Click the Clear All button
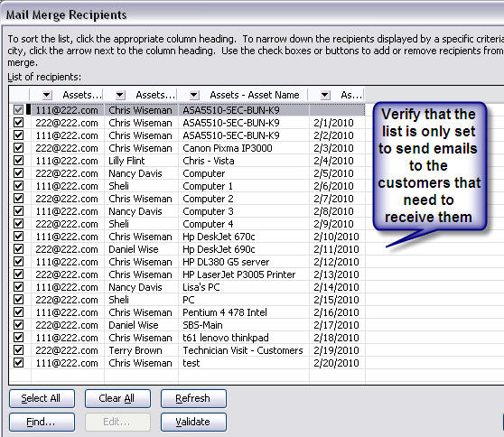The width and height of the screenshot is (504, 437). click(x=117, y=398)
